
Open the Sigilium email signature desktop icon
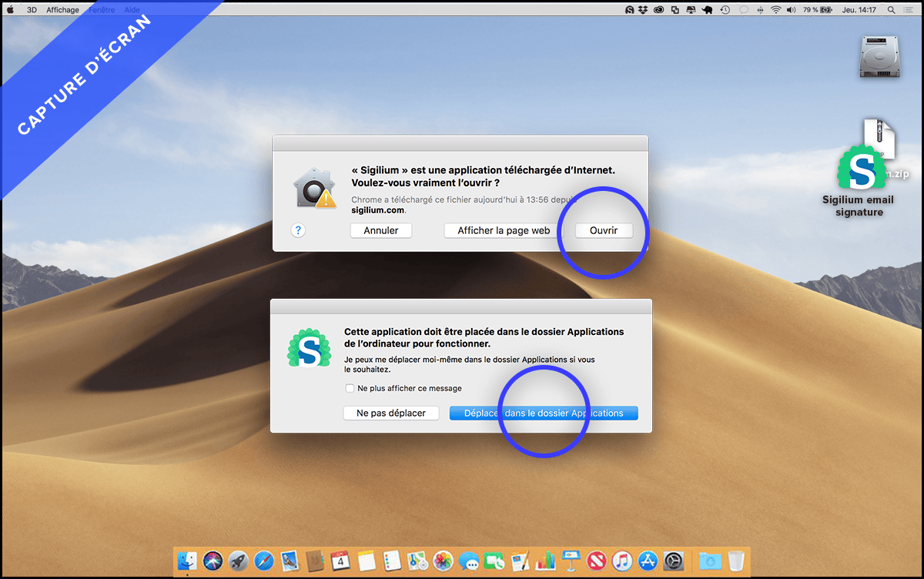click(858, 171)
